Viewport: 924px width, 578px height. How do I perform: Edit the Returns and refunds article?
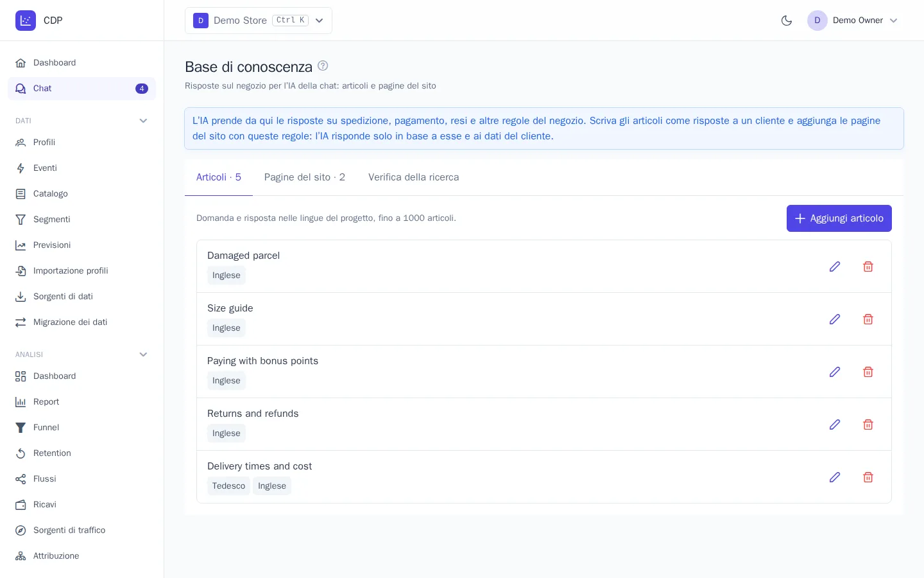pyautogui.click(x=835, y=425)
